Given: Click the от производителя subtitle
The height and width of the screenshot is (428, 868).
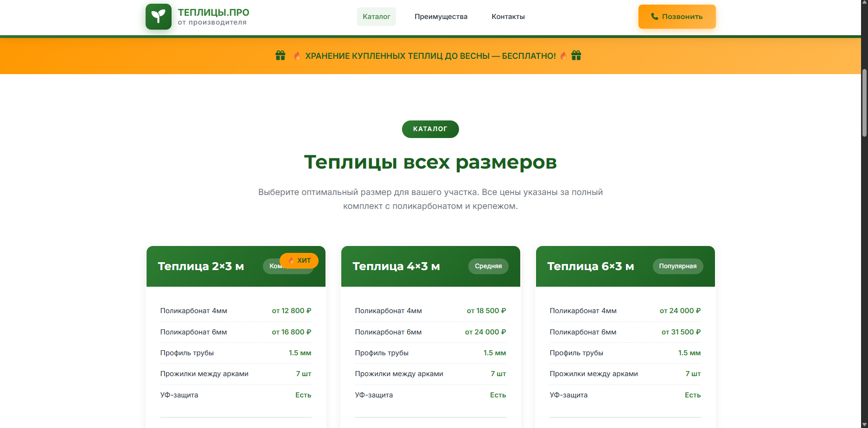Looking at the screenshot, I should point(212,22).
